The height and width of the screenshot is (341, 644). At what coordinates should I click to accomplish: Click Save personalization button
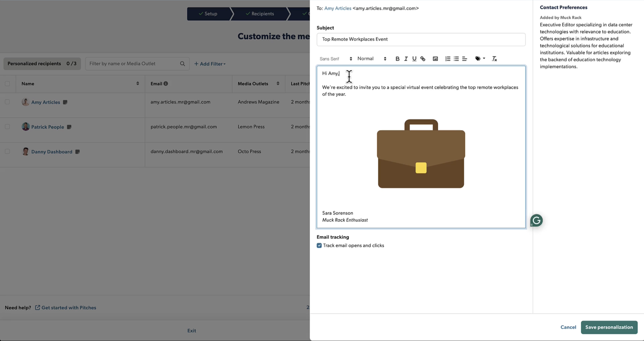click(609, 327)
